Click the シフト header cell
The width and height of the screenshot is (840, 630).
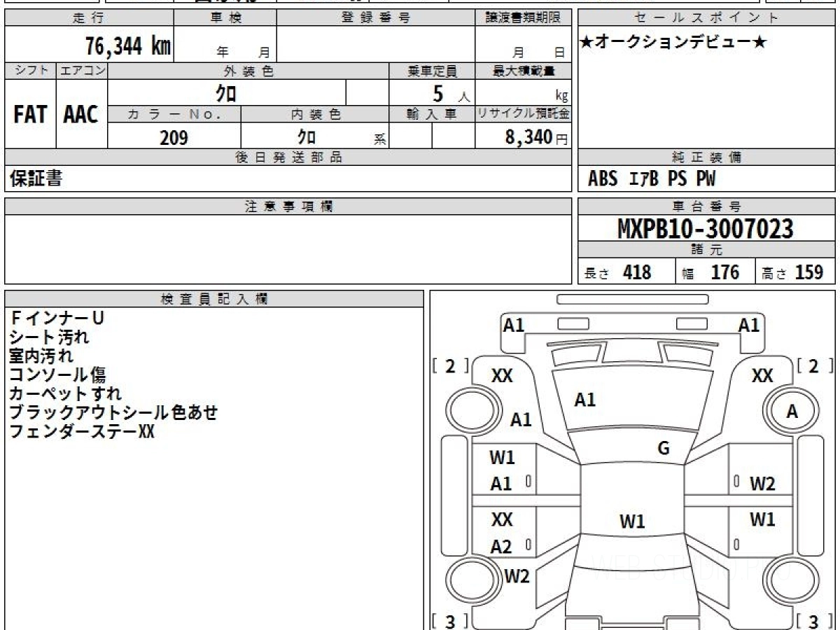[x=30, y=71]
